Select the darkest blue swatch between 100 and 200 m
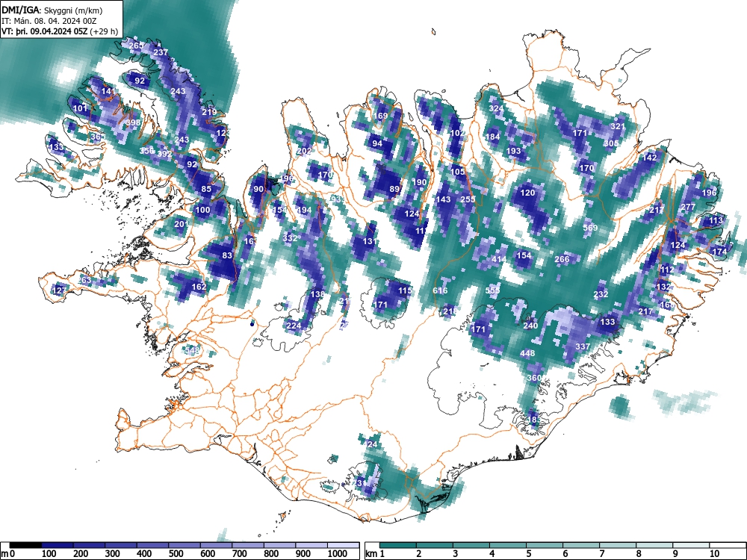Image resolution: width=747 pixels, height=560 pixels. 58,545
